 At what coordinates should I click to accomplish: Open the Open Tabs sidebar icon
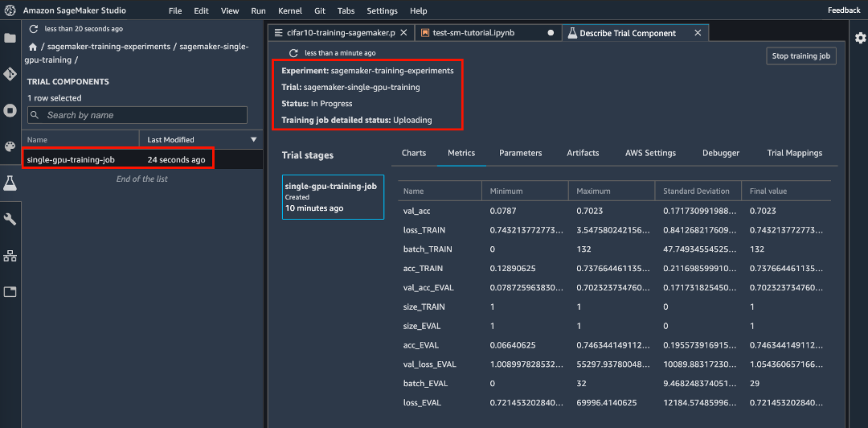click(x=10, y=291)
